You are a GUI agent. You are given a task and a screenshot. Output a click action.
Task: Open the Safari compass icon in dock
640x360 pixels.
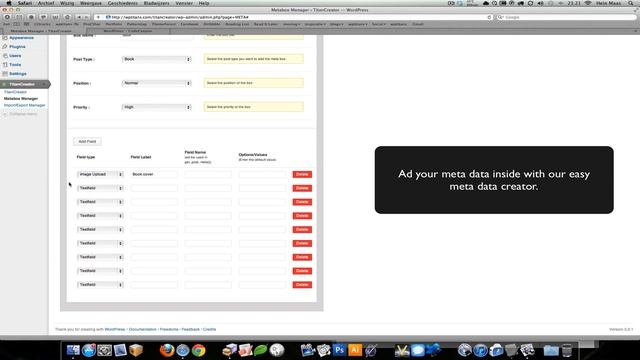point(182,350)
